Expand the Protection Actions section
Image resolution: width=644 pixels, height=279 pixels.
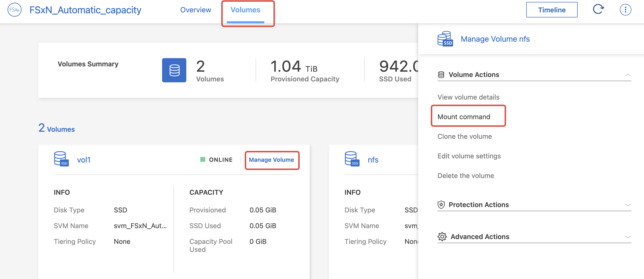pos(628,205)
